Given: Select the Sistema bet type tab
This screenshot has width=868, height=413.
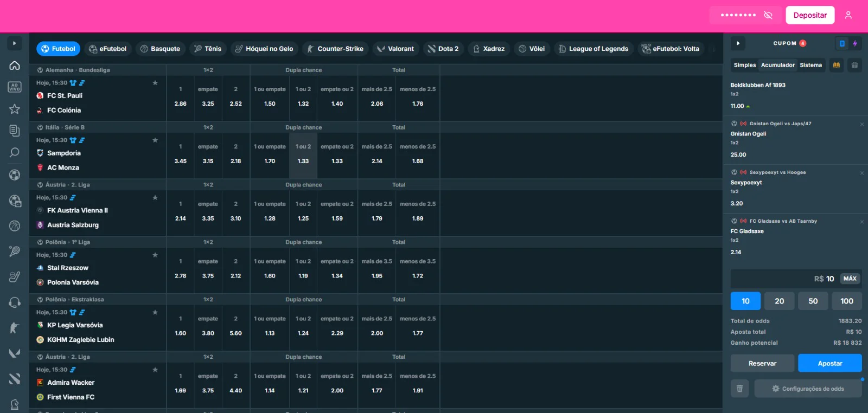Looking at the screenshot, I should 810,65.
